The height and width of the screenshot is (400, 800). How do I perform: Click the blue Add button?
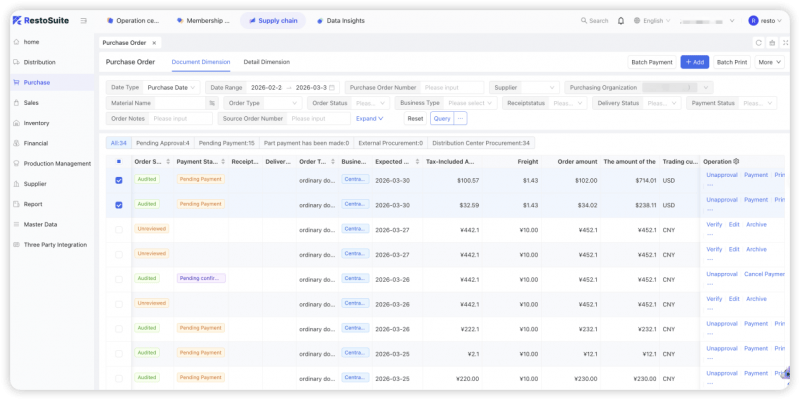tap(694, 62)
